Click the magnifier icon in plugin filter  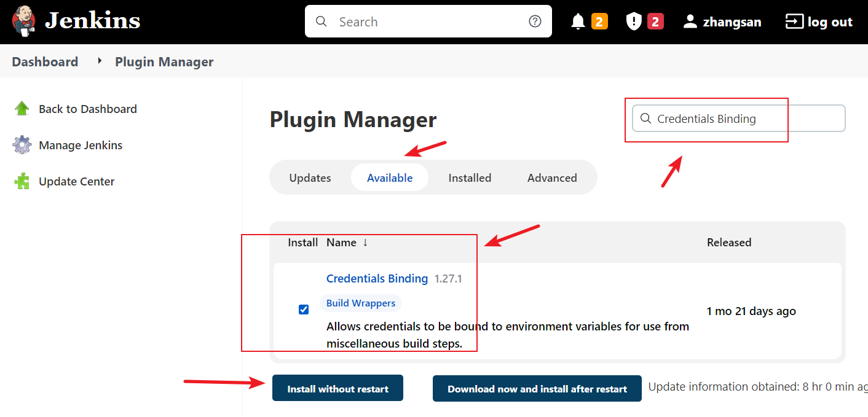[x=645, y=119]
